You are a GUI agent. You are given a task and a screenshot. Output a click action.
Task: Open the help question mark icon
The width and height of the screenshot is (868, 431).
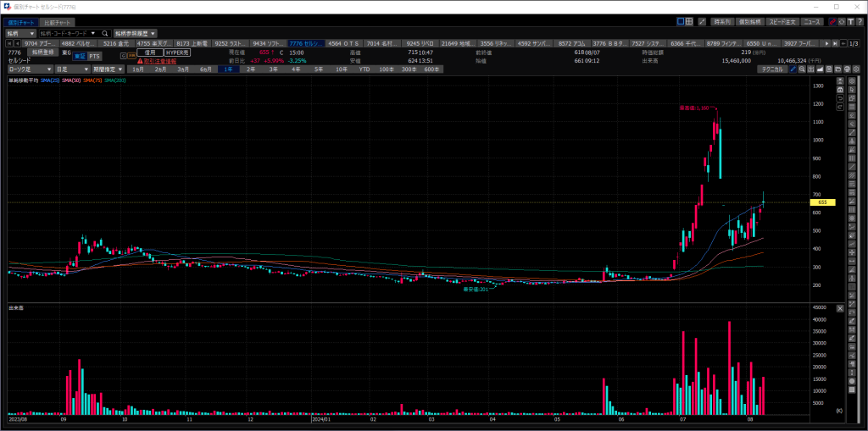point(860,22)
